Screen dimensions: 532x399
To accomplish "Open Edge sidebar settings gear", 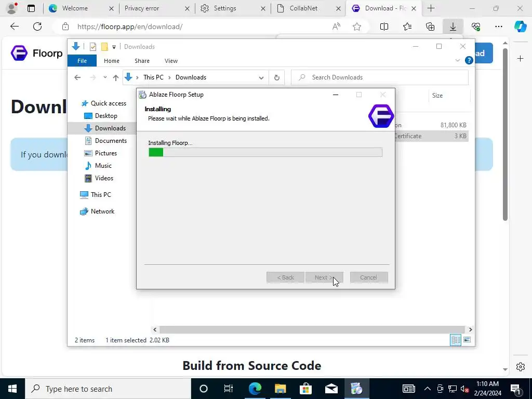I will [521, 367].
